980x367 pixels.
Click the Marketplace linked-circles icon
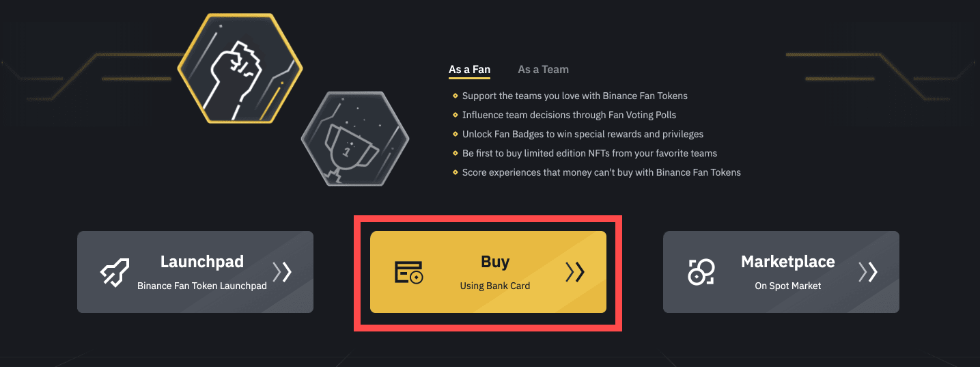pos(701,272)
